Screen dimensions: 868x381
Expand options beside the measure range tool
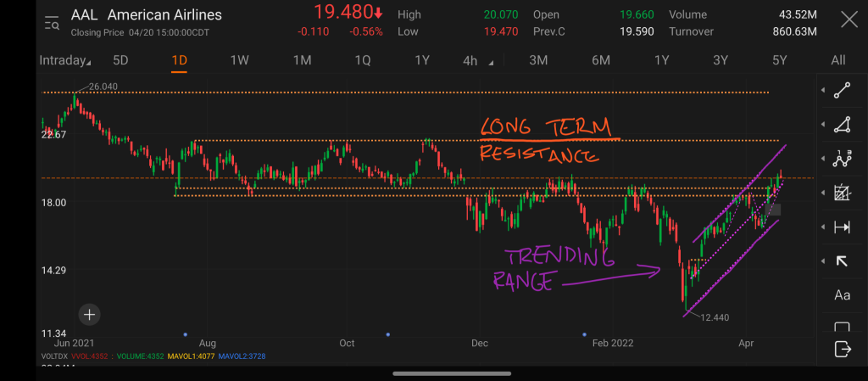[823, 227]
